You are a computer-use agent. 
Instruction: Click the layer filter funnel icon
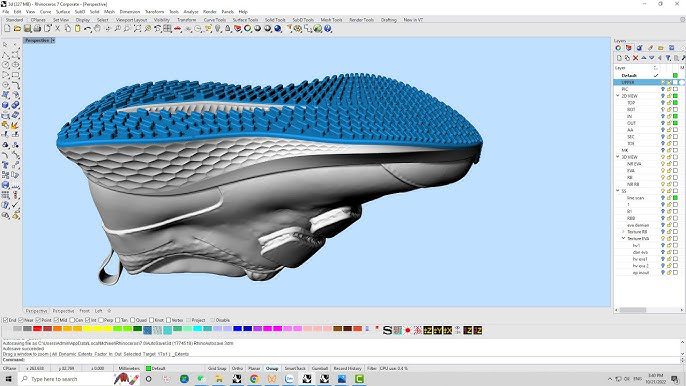tap(668, 58)
